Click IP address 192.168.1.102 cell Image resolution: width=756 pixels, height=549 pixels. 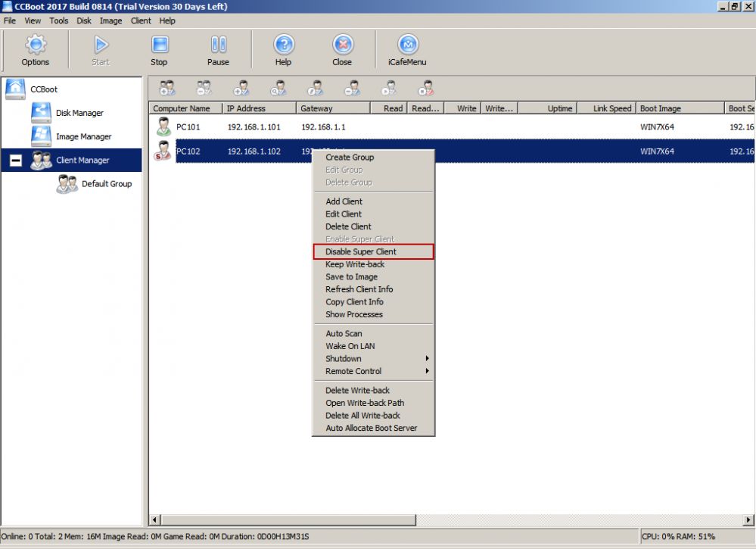[254, 151]
